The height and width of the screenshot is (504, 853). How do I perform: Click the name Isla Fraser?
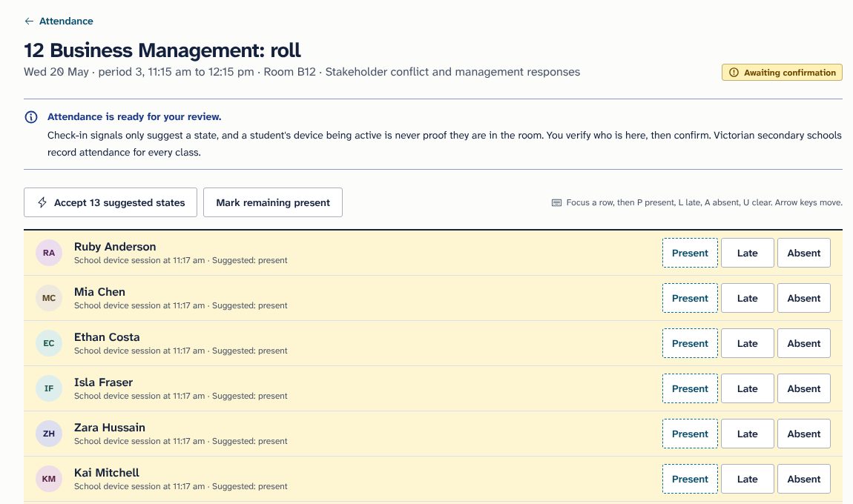103,382
